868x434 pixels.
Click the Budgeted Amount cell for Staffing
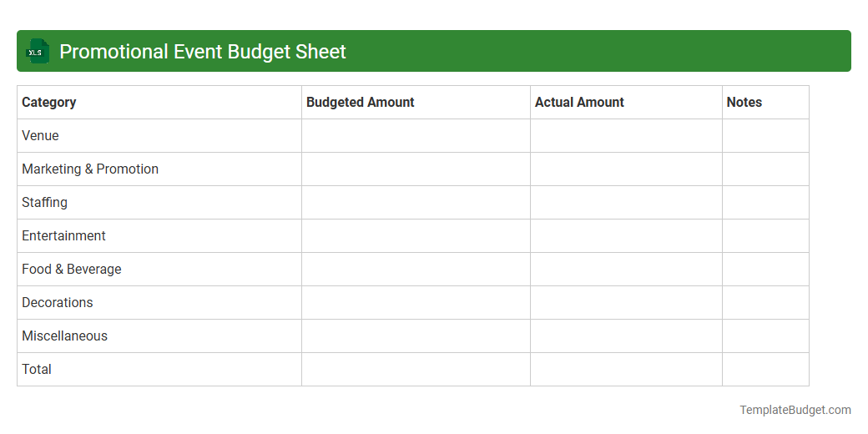416,203
